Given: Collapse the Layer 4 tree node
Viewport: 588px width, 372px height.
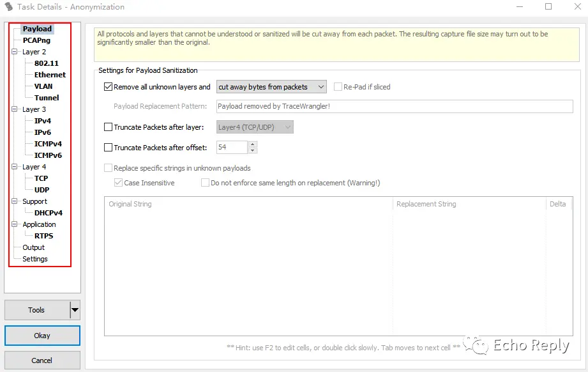Looking at the screenshot, I should [x=15, y=167].
